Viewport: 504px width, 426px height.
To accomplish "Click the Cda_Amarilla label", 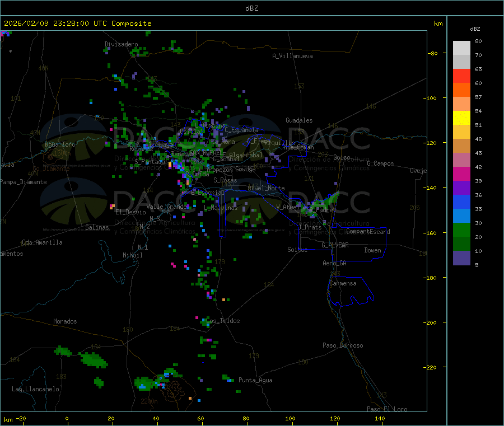I will pos(42,242).
